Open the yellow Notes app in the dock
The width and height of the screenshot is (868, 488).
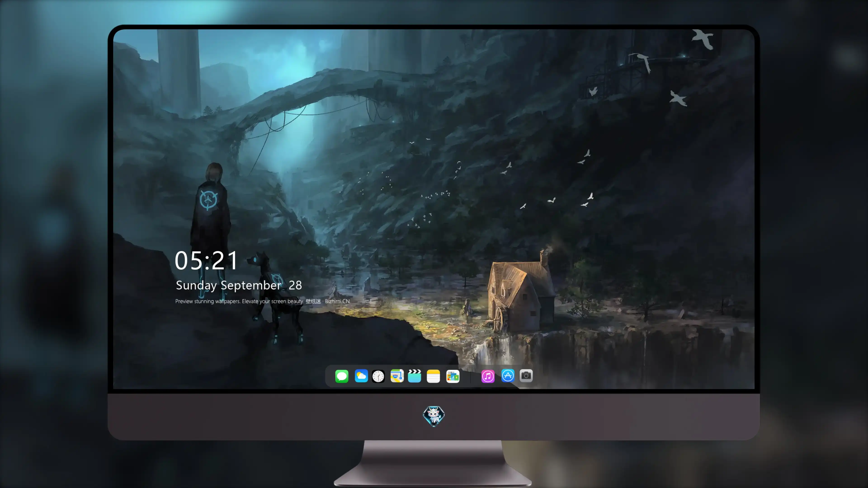coord(433,376)
